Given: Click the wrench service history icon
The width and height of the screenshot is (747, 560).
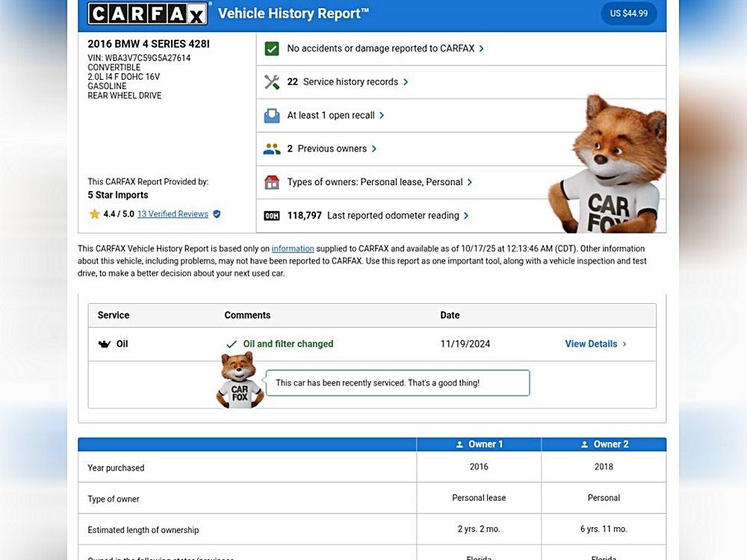Looking at the screenshot, I should coord(272,82).
